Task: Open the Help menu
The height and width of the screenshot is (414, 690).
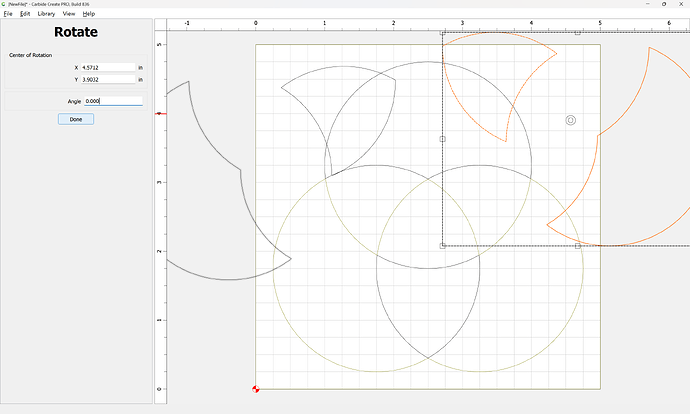Action: point(89,14)
